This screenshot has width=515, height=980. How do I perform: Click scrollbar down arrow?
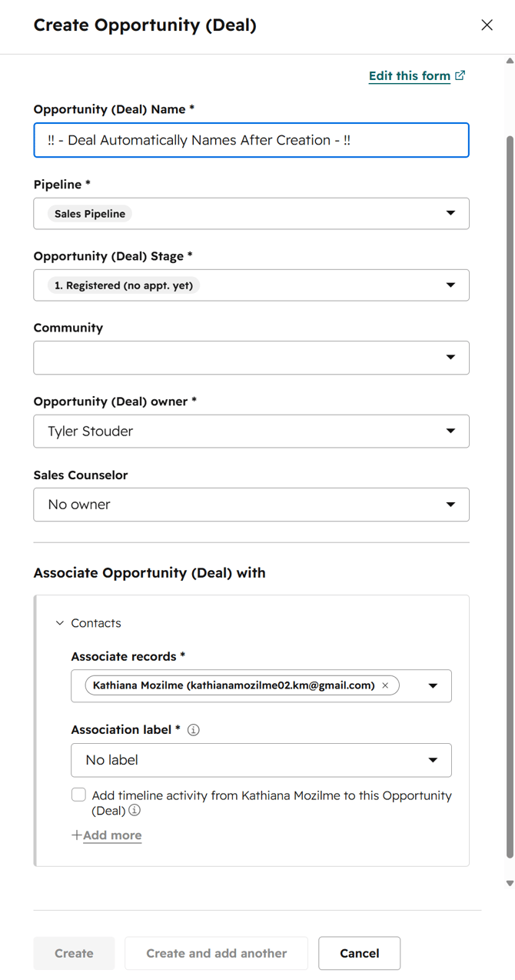509,884
